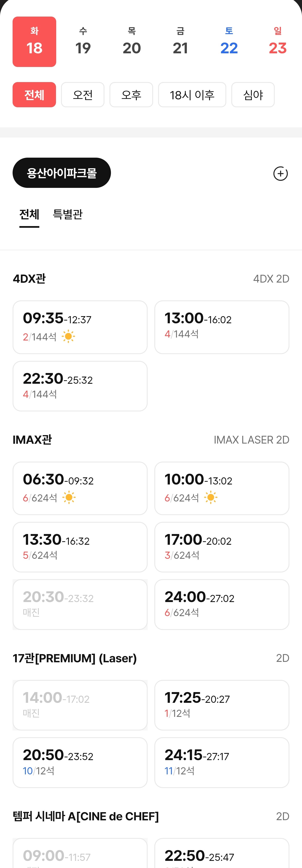Switch to the 특별관 tab
This screenshot has height=868, width=302.
(x=68, y=214)
